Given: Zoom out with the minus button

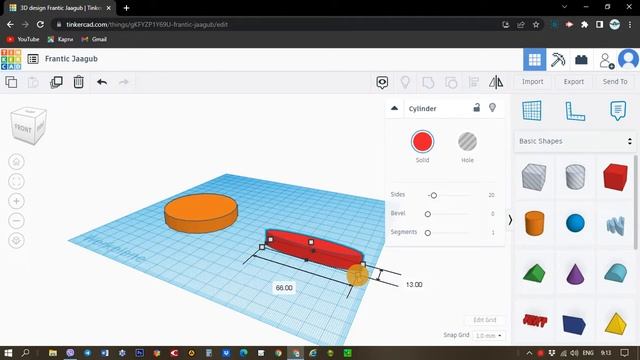Looking at the screenshot, I should click(16, 220).
